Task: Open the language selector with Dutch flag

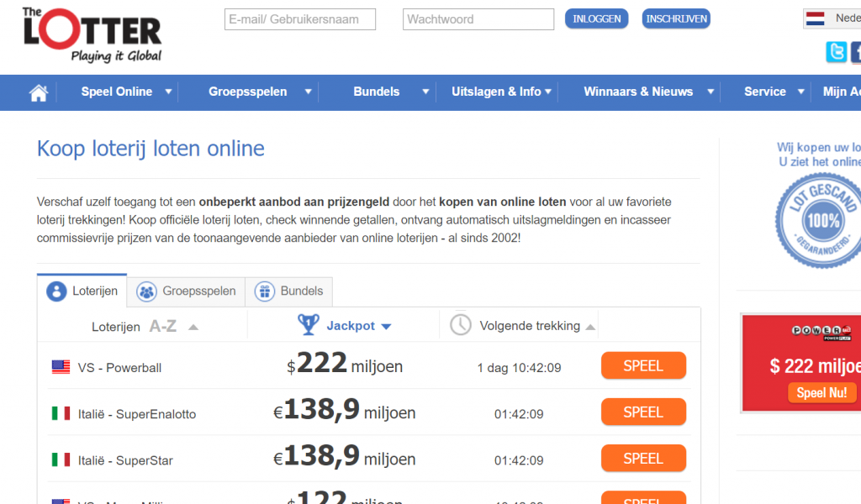Action: tap(832, 18)
